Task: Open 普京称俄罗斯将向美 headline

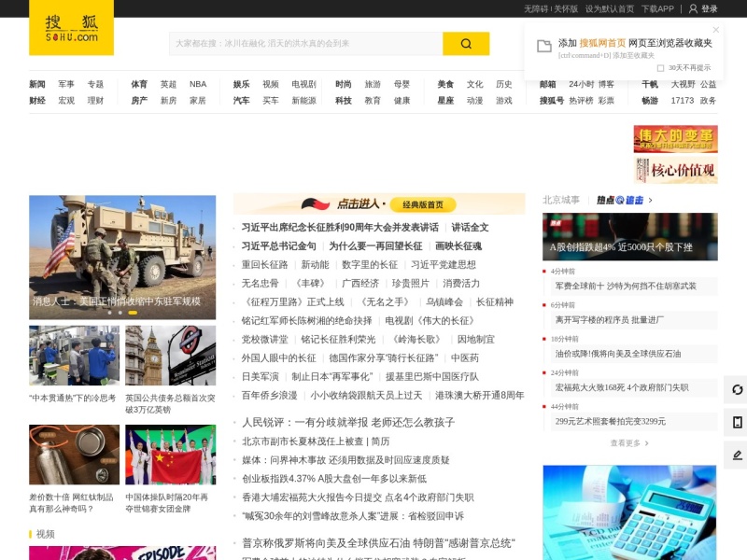Action: tap(378, 543)
